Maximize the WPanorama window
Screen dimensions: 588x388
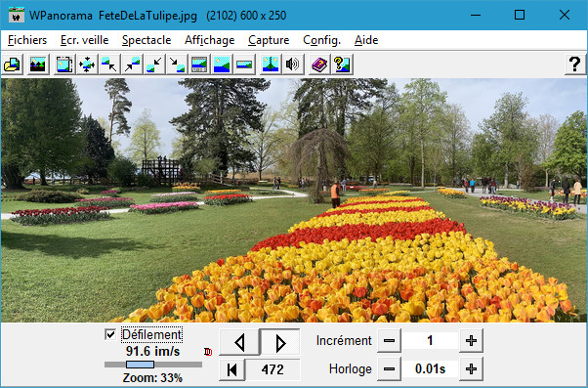[x=520, y=16]
